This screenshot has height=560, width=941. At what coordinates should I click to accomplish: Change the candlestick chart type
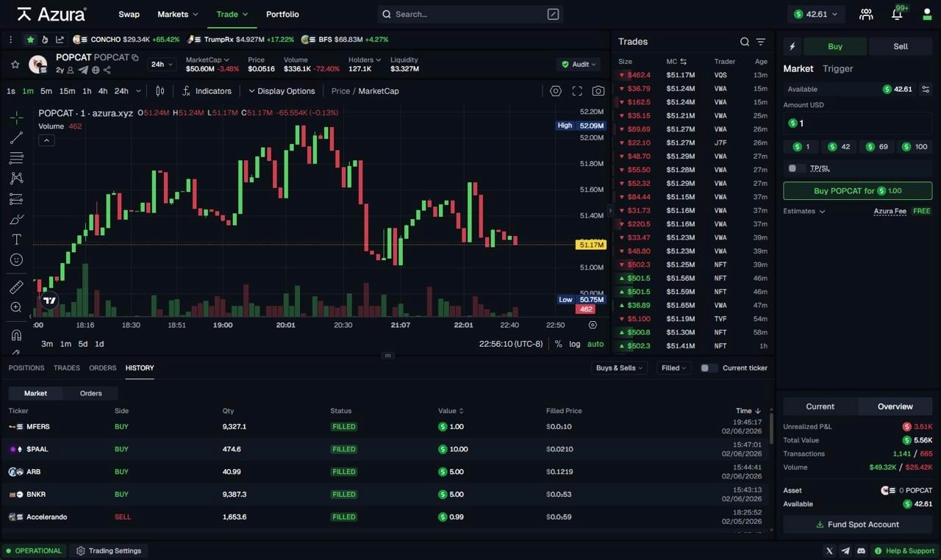click(160, 91)
